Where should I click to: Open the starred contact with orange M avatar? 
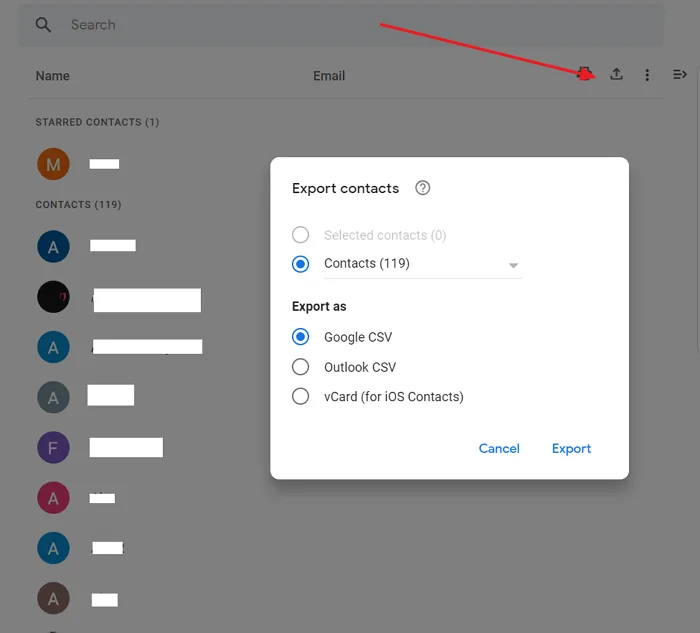(53, 164)
